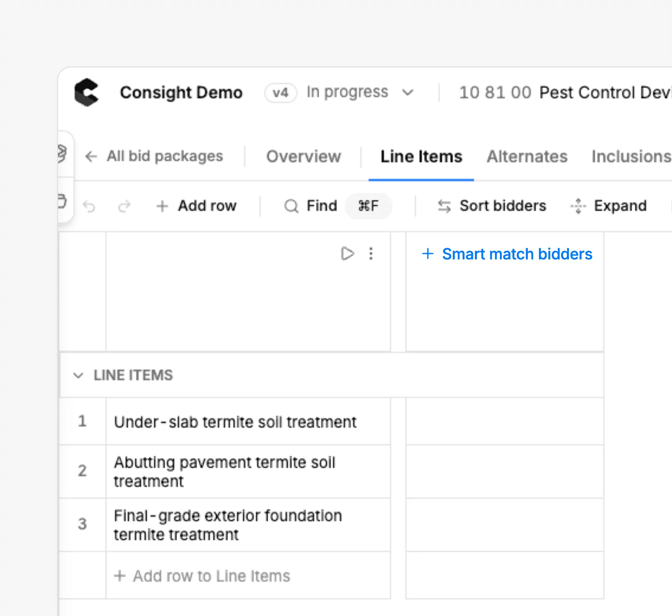Image resolution: width=672 pixels, height=616 pixels.
Task: Click the plus icon beside Smart match bidders
Action: 428,254
